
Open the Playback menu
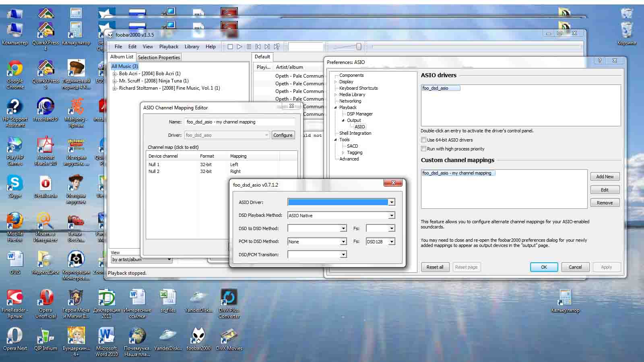click(168, 47)
